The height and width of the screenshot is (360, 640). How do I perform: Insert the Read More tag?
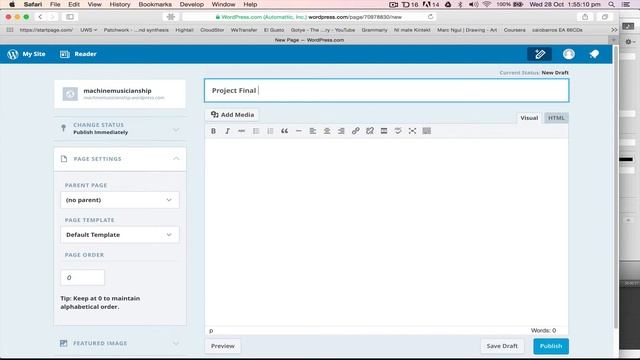384,131
